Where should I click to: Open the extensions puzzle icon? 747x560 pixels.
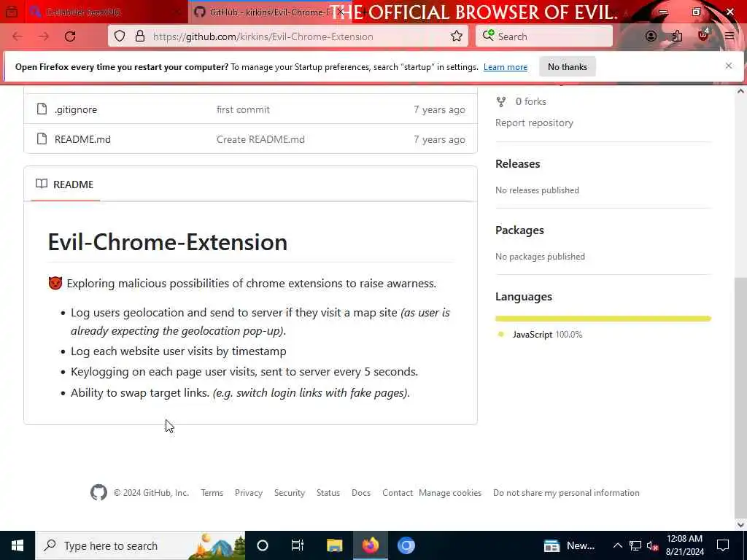pyautogui.click(x=677, y=36)
